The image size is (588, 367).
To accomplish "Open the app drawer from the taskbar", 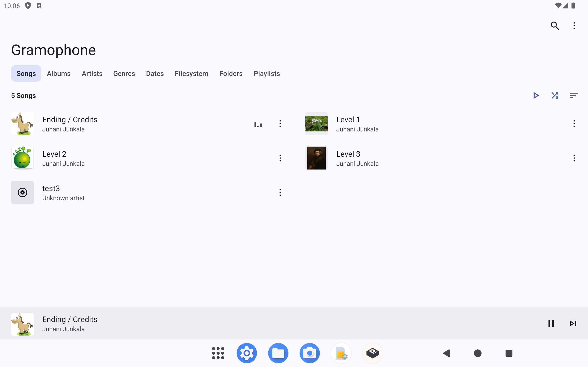I will (218, 353).
